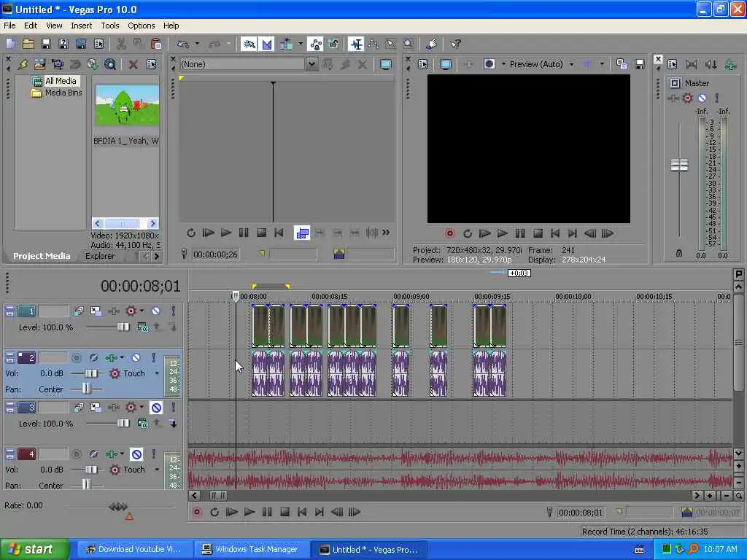Screen dimensions: 747x560
Task: Click trimmer Play From Start button
Action: click(208, 233)
